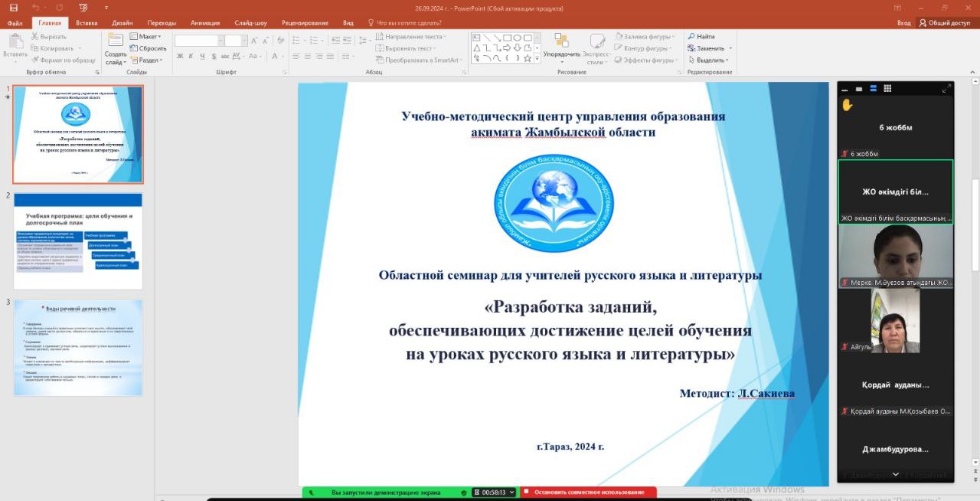This screenshot has width=980, height=501.
Task: Center the paragraph text
Action: pos(309,56)
